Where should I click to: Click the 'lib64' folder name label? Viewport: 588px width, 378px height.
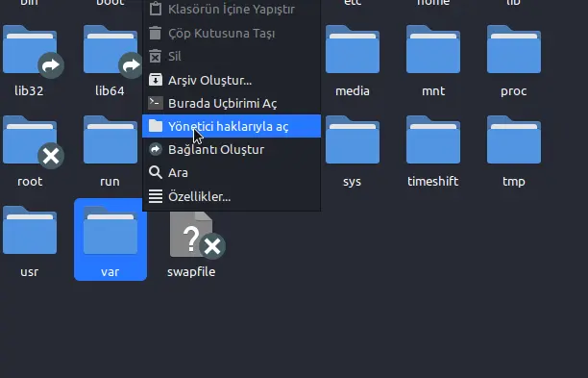click(110, 90)
